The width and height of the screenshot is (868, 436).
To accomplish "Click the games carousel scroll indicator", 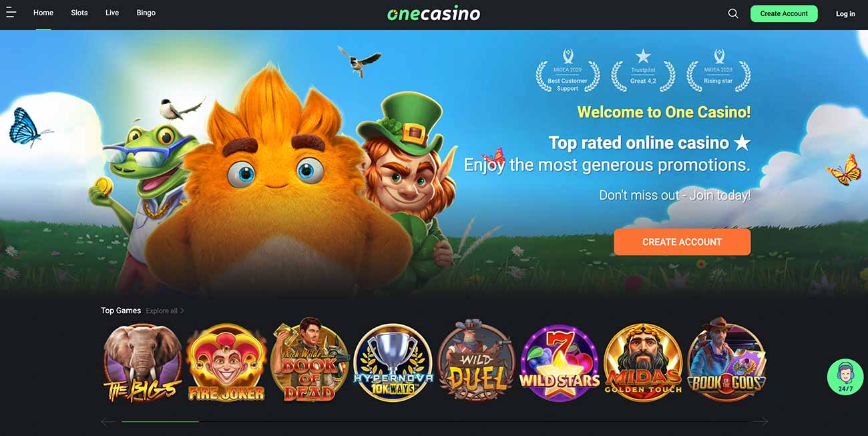I will [x=160, y=421].
